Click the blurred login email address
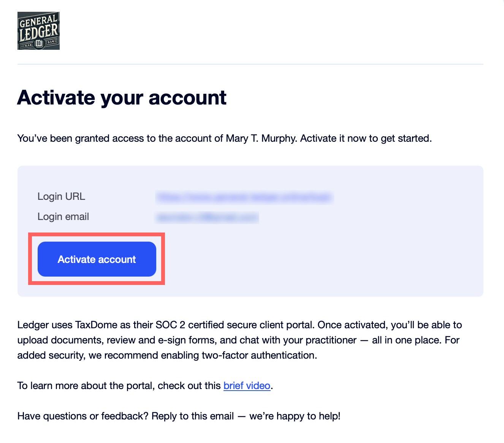 tap(207, 217)
